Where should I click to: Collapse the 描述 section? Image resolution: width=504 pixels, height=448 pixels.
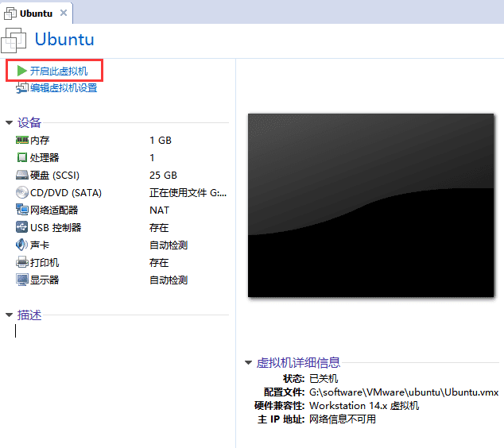(x=9, y=315)
